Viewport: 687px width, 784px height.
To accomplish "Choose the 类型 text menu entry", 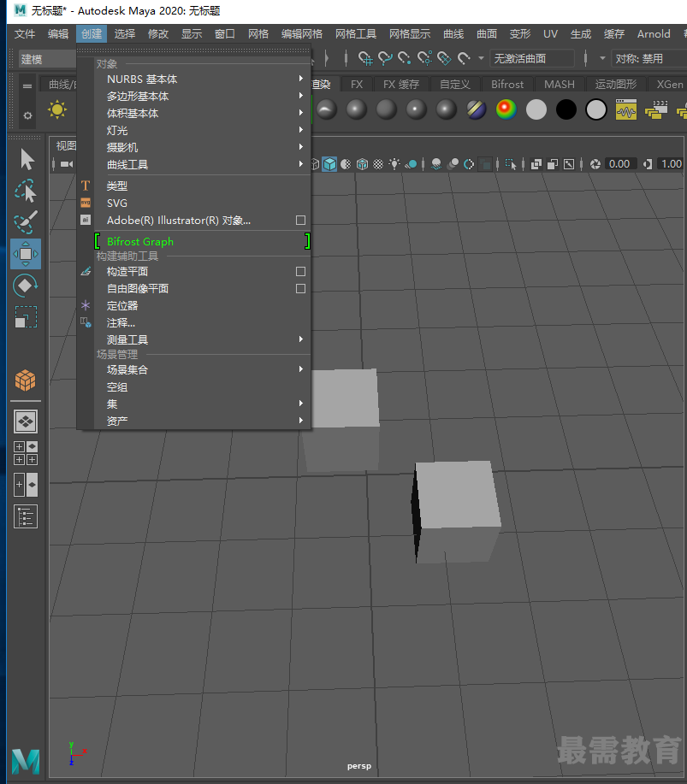I will (202, 186).
